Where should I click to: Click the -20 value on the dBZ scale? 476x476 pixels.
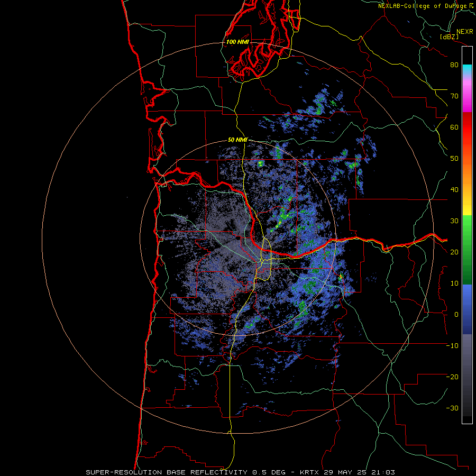[452, 377]
